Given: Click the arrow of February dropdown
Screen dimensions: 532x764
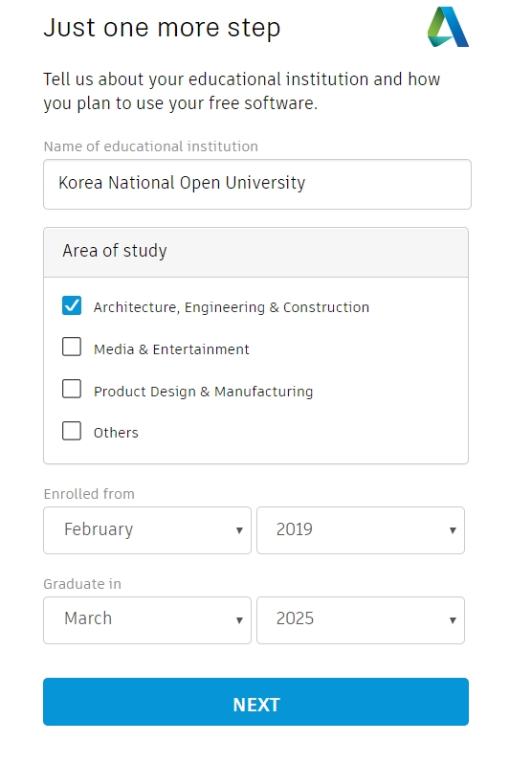Looking at the screenshot, I should (x=239, y=530).
